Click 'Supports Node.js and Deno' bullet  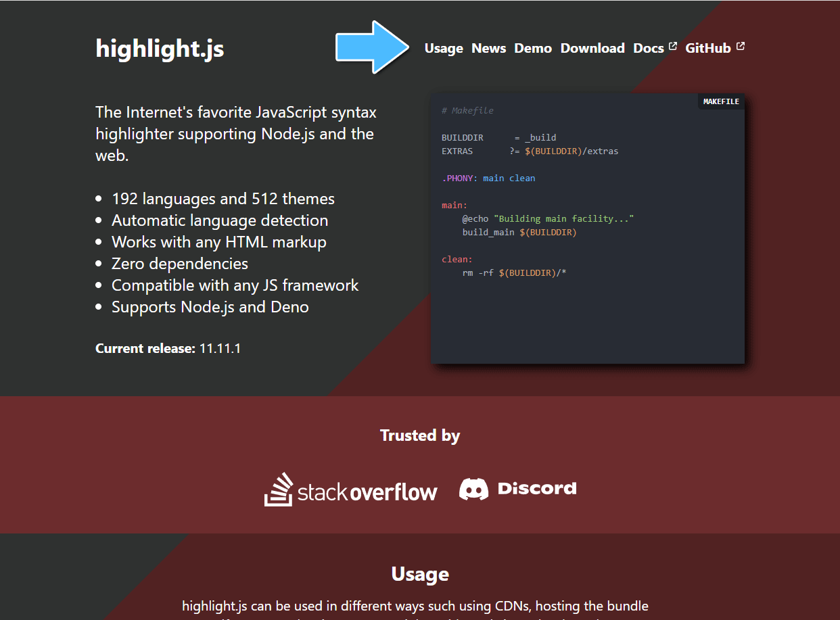tap(210, 307)
